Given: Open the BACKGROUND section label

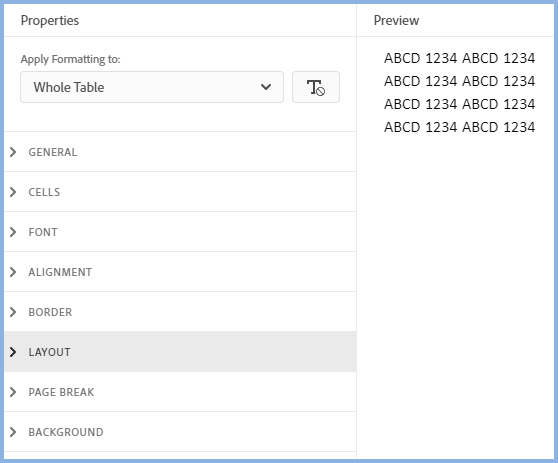Looking at the screenshot, I should 66,432.
